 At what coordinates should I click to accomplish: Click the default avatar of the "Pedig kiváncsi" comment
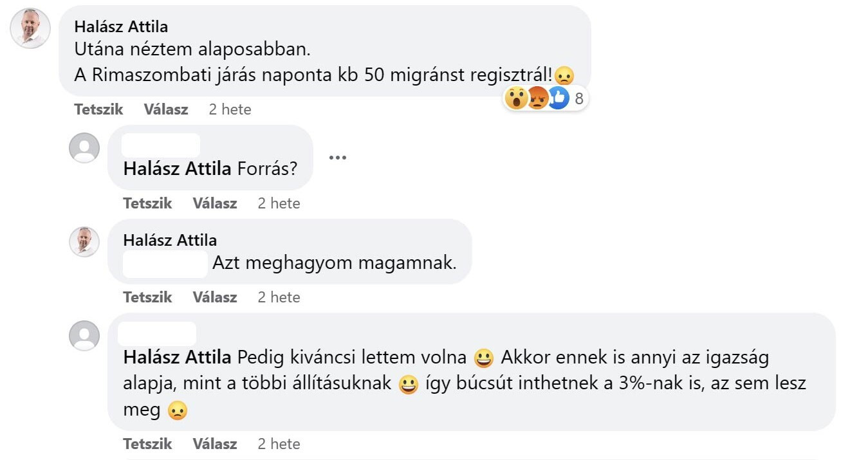84,336
